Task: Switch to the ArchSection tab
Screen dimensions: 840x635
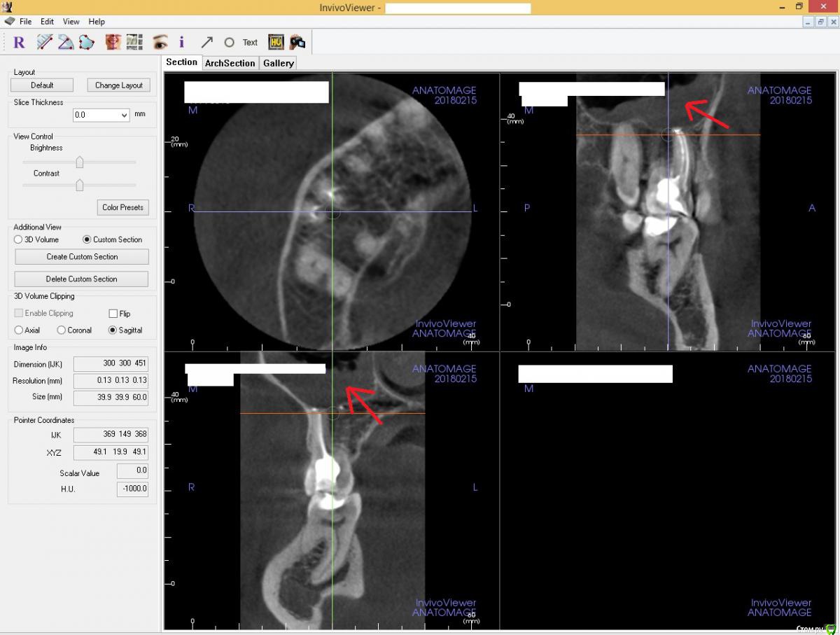Action: pos(230,63)
